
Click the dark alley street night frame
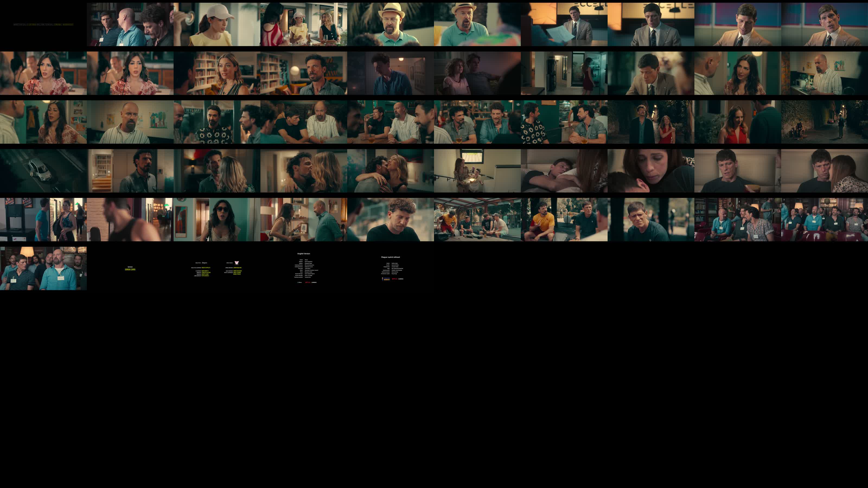(x=824, y=122)
